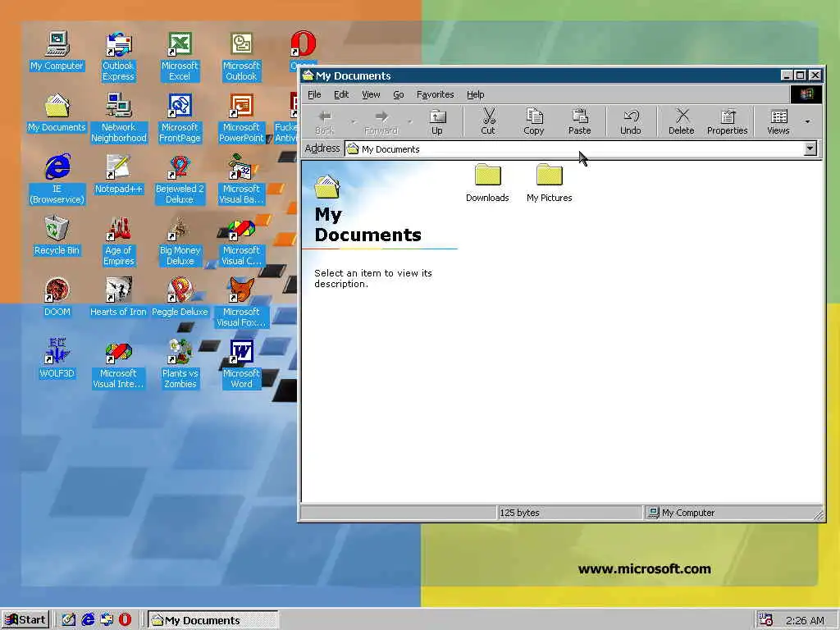Click the My Documents taskbar button
The height and width of the screenshot is (630, 840).
[x=212, y=620]
